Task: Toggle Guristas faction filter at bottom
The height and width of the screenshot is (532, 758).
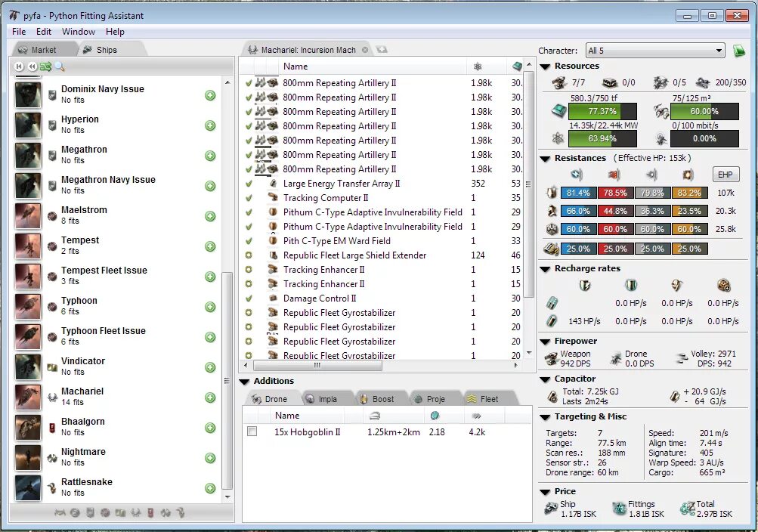Action: (181, 512)
